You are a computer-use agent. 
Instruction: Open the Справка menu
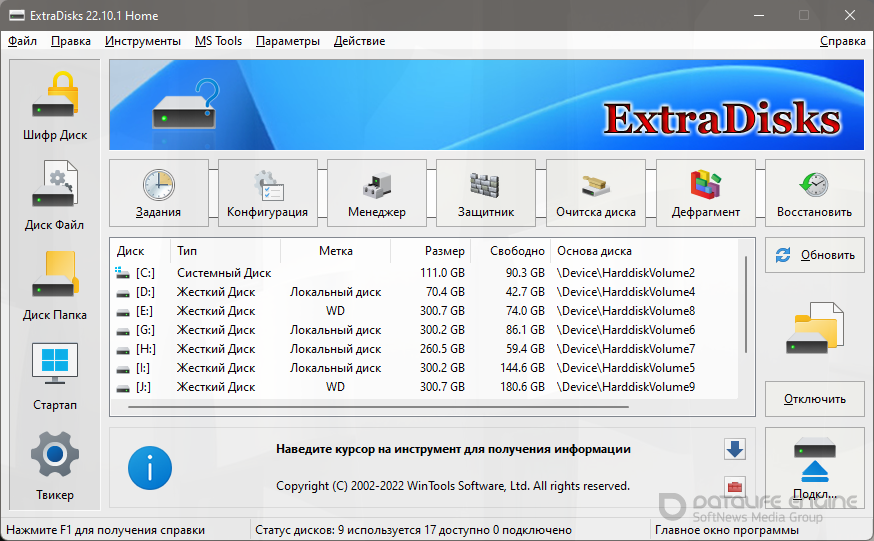pos(842,41)
